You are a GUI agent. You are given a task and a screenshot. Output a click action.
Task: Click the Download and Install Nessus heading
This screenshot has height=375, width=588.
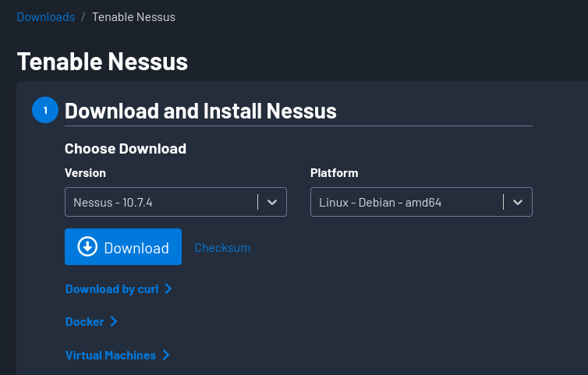pyautogui.click(x=200, y=111)
